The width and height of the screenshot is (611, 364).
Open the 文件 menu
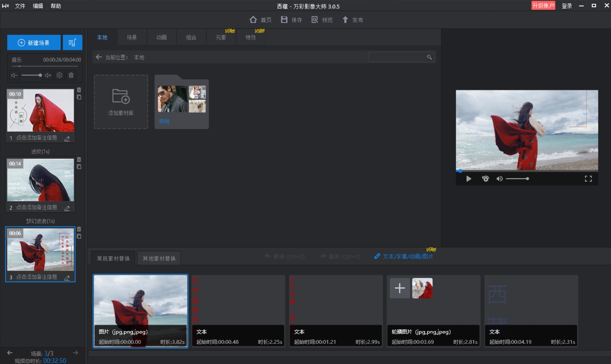tap(20, 6)
